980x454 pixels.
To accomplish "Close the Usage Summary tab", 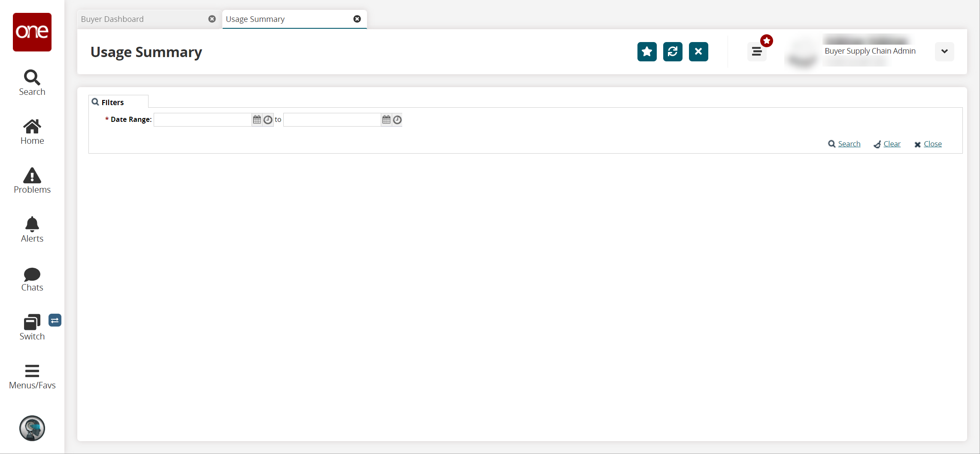I will (357, 19).
